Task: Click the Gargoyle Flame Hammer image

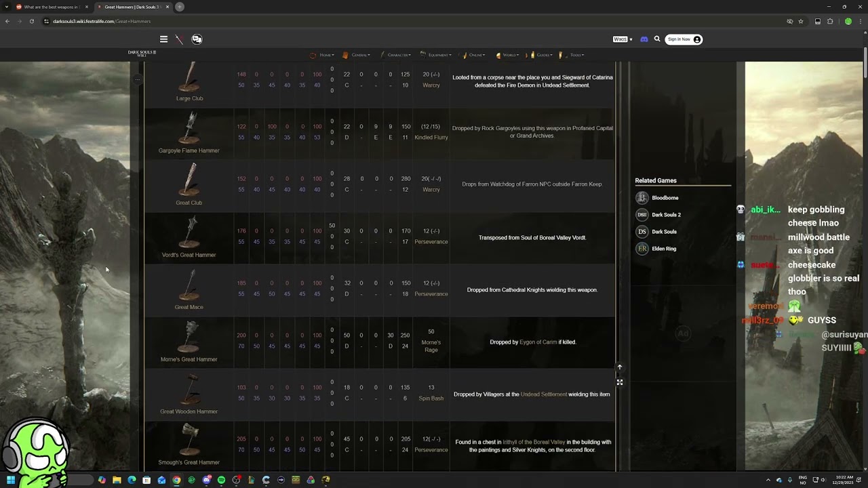Action: pyautogui.click(x=190, y=129)
